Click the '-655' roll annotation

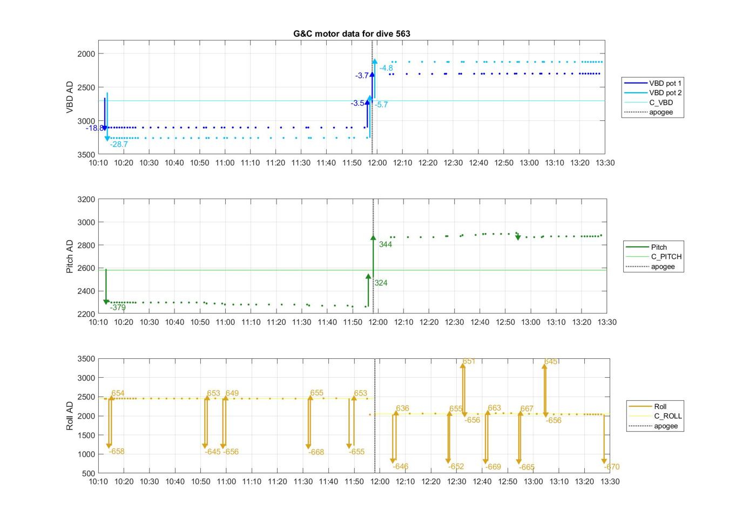click(357, 452)
